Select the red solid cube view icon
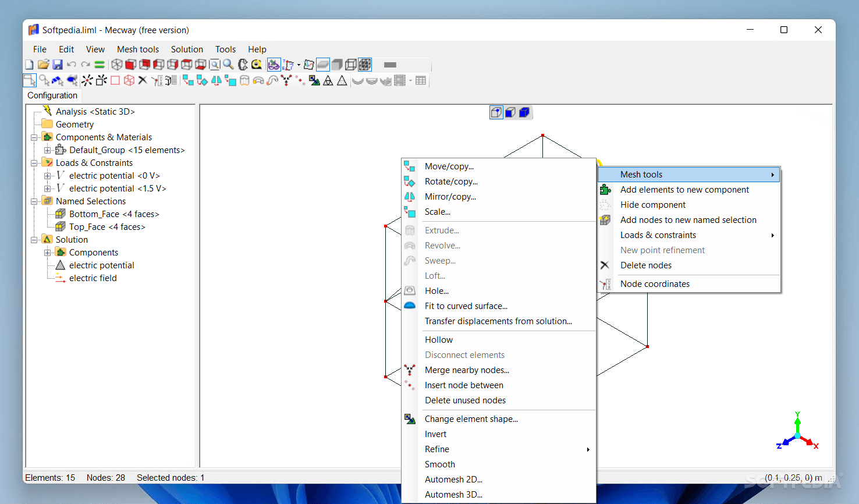Screen dimensions: 859x504 (x=130, y=64)
